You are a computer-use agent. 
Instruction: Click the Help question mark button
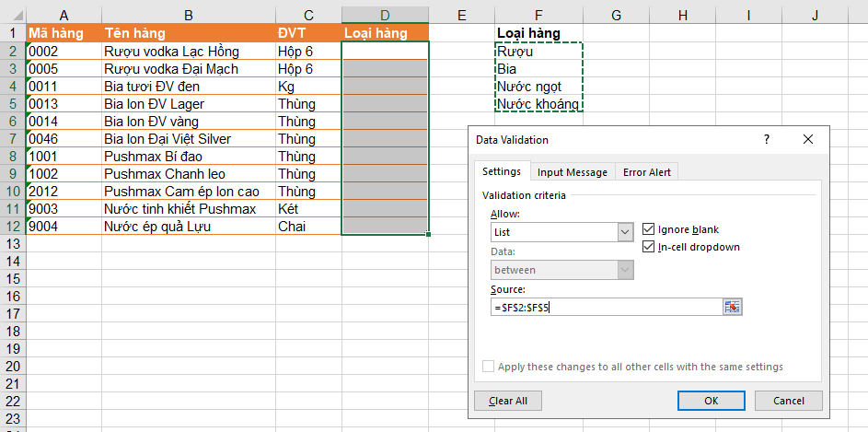[x=767, y=139]
